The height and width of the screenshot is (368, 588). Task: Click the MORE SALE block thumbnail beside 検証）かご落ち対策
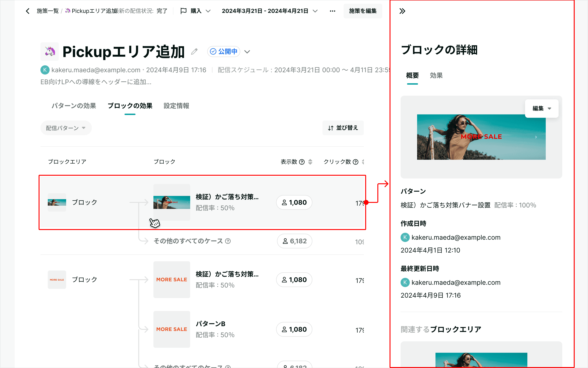pos(172,280)
